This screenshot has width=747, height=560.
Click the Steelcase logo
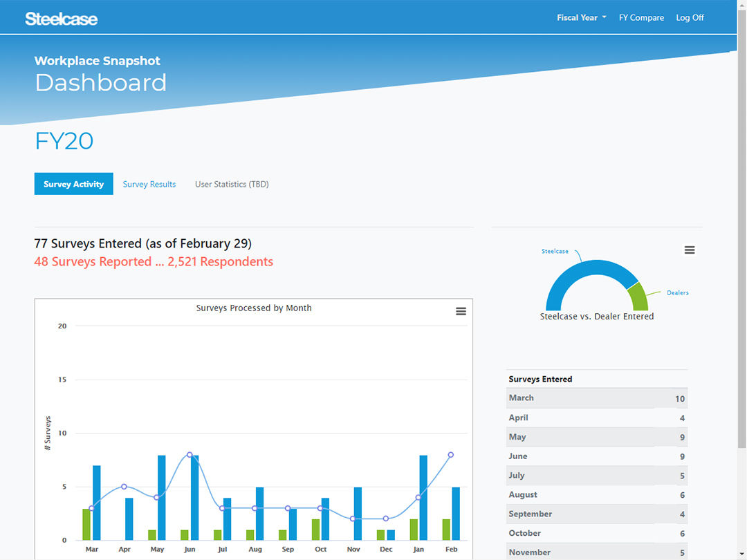click(62, 19)
